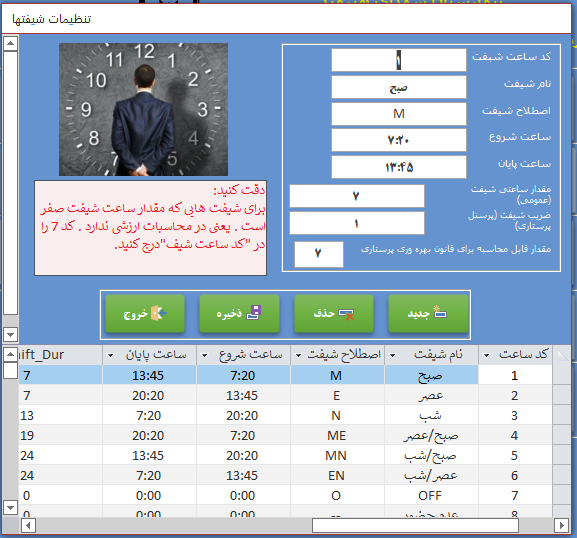The height and width of the screenshot is (538, 577).
Task: Click the select-all corner cell of the table
Action: pos(562,355)
